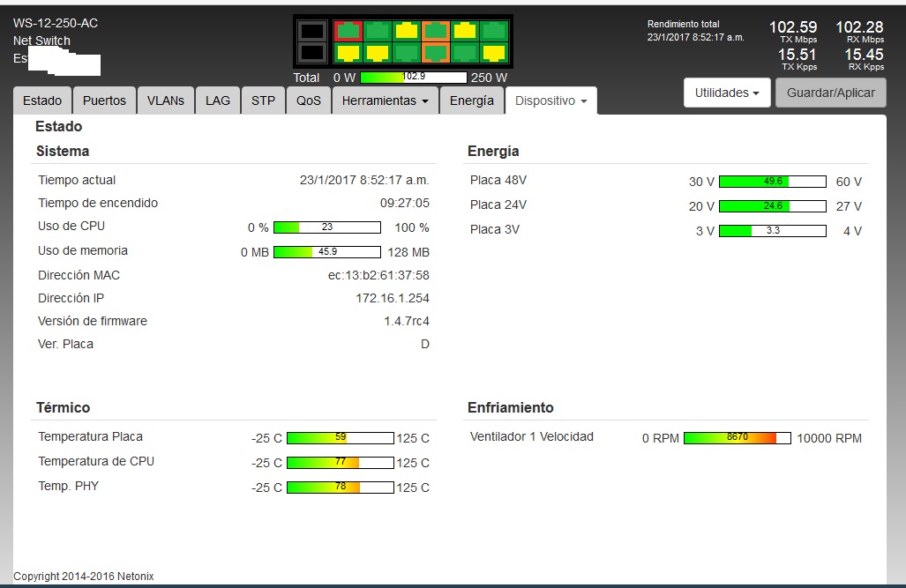906x588 pixels.
Task: Click the red-bordered top-left Ethernet port icon
Action: tap(348, 31)
